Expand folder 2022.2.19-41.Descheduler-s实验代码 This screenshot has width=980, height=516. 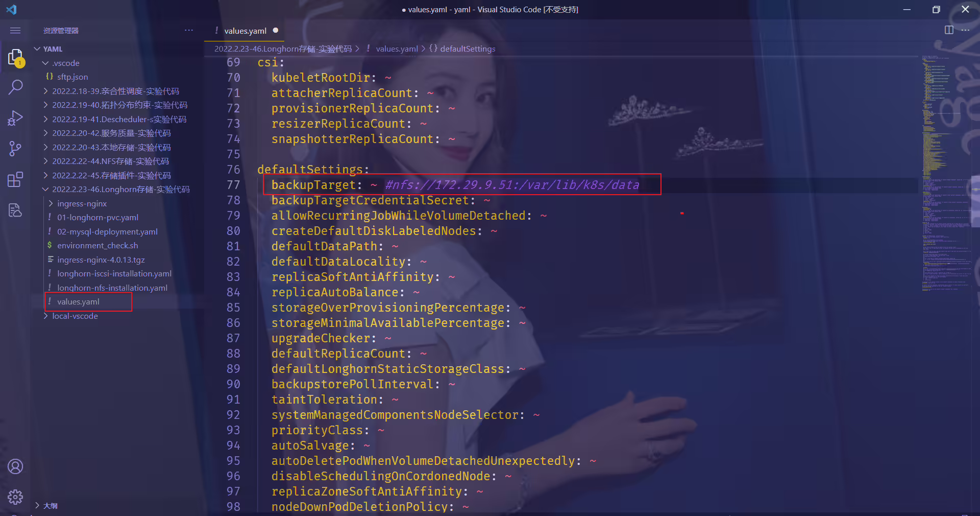[x=119, y=119]
